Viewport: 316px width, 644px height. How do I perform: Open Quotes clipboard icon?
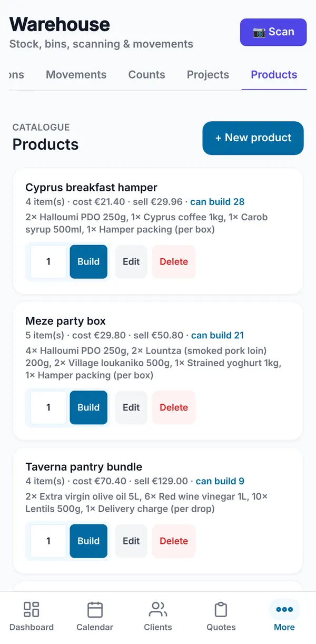pos(221,610)
